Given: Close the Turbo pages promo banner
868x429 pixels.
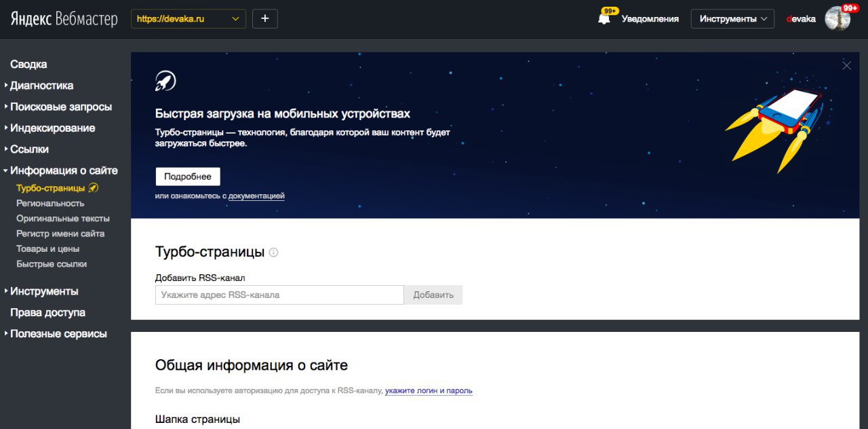Looking at the screenshot, I should (x=846, y=66).
